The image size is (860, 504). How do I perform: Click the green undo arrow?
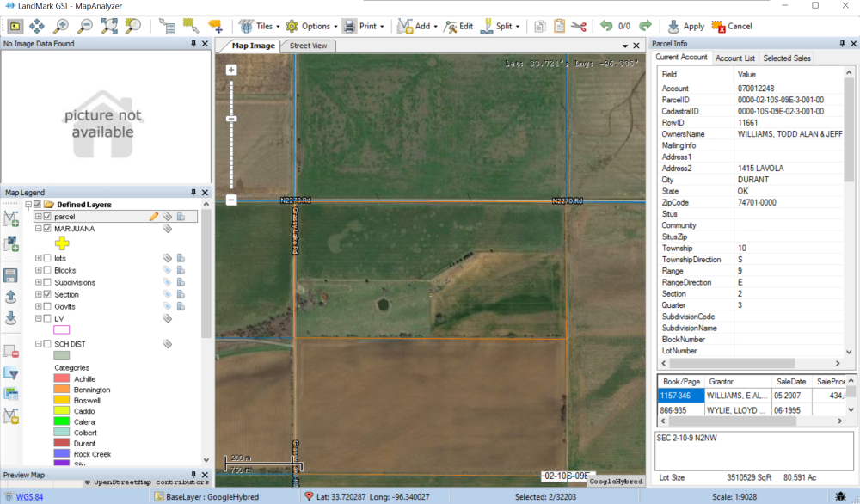(606, 26)
